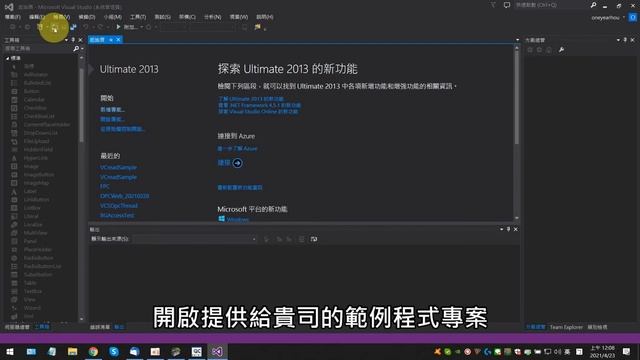
Task: Collapse Start Page left pane triangle
Action: point(91,69)
